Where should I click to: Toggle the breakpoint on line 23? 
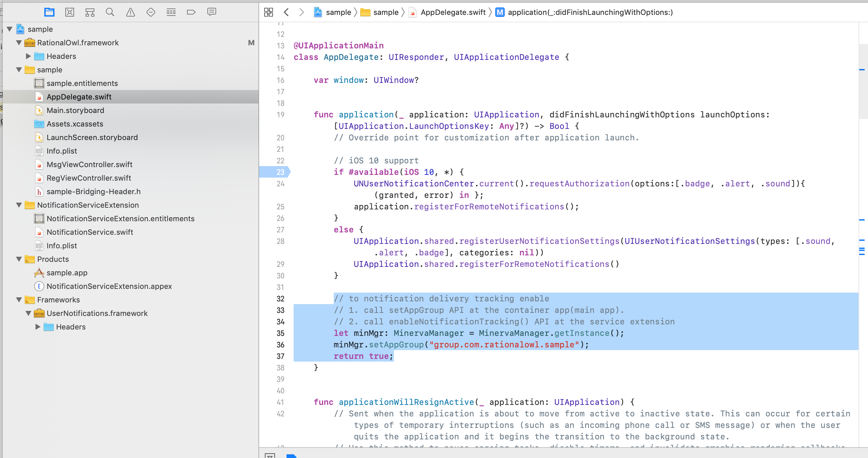coord(275,172)
